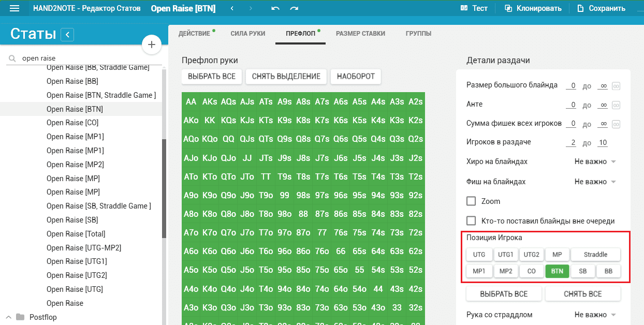Switch to the ПРЕФЛОП tab
The height and width of the screenshot is (325, 644).
[x=301, y=34]
